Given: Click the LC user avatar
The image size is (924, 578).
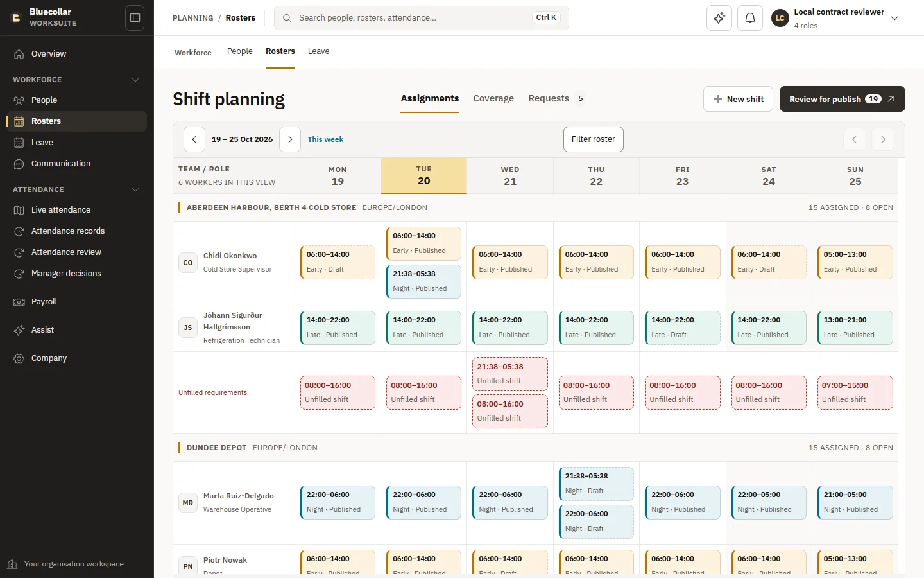Looking at the screenshot, I should coord(780,18).
